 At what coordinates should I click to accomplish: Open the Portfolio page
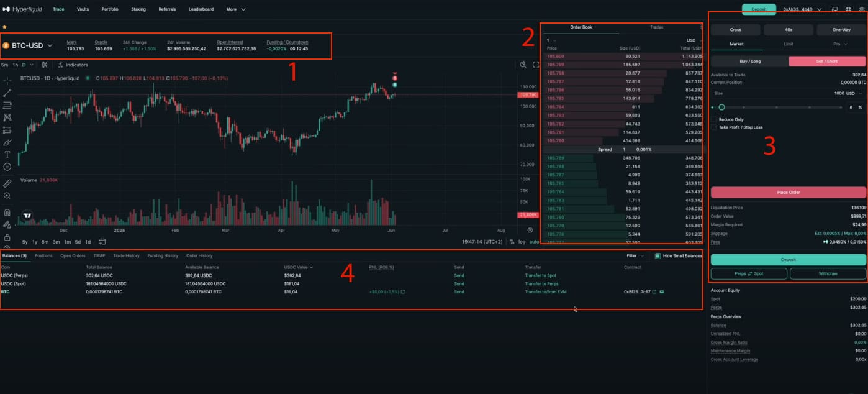110,9
